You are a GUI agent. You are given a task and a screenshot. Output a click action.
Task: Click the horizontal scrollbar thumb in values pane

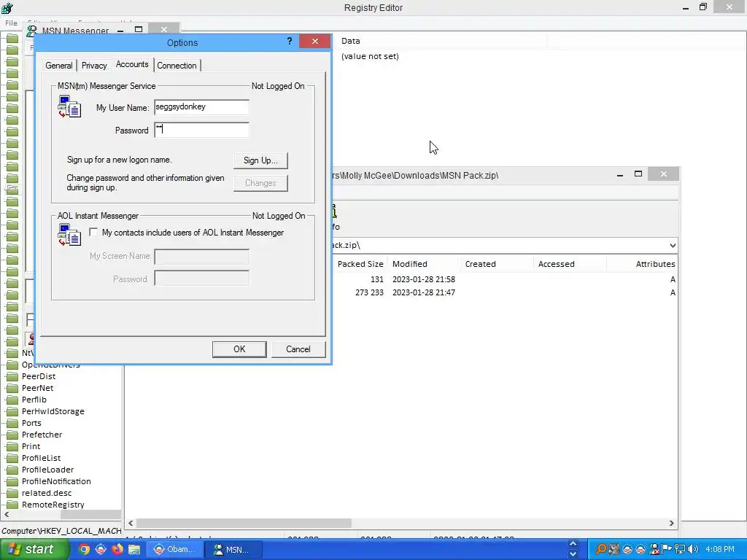[244, 523]
